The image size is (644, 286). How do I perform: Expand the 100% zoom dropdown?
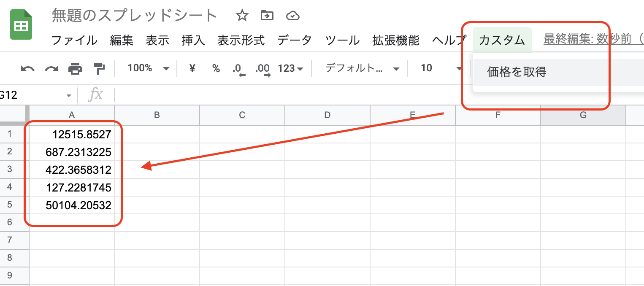148,68
